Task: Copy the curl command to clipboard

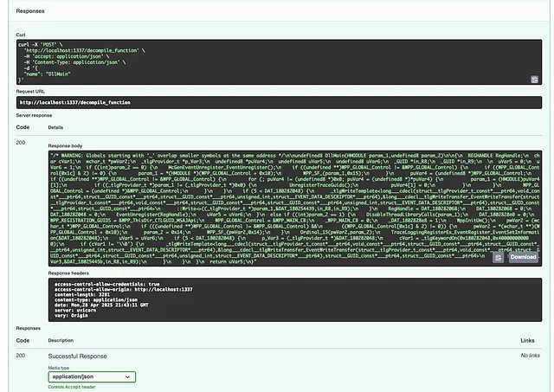Action: [x=535, y=80]
